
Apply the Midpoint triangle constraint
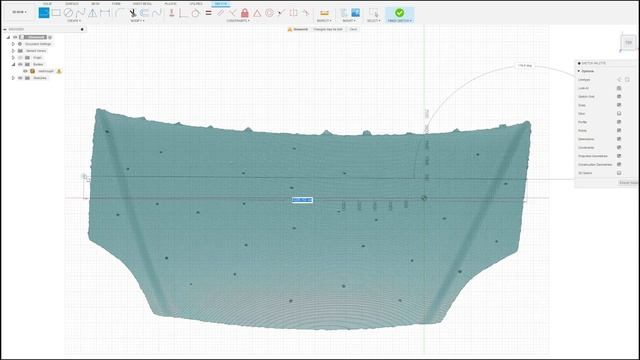(257, 13)
